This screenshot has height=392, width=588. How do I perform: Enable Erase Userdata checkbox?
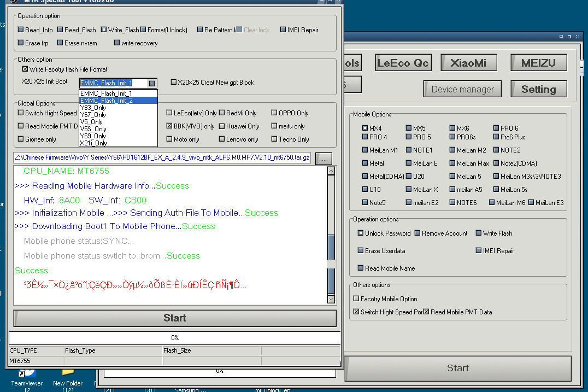point(361,250)
